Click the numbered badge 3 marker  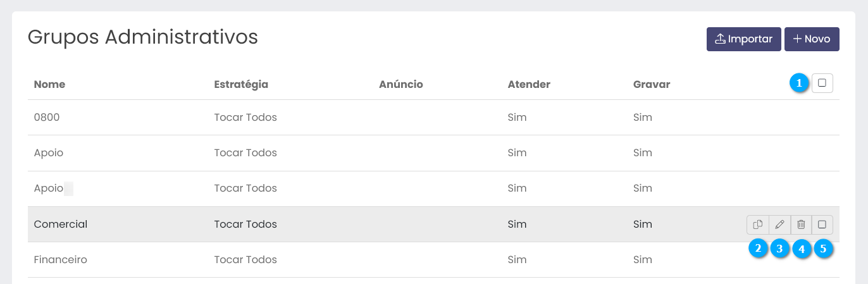click(x=779, y=249)
